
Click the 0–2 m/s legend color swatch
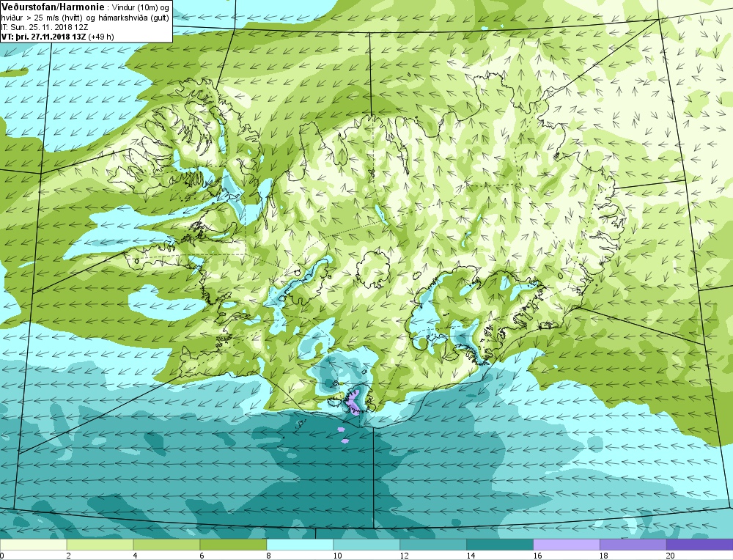point(33,545)
